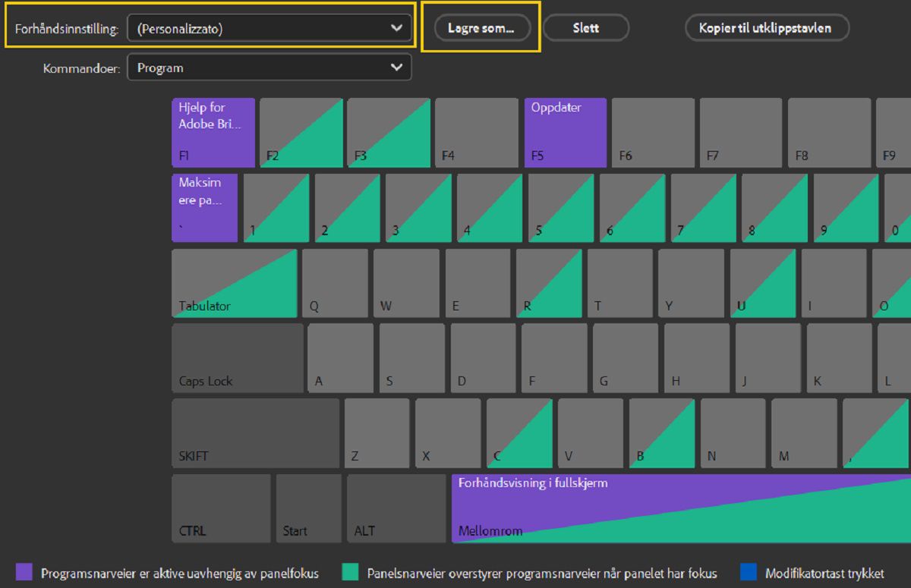Click the blue Modifikatortast legend swatch
Screen dimensions: 911x588
tap(749, 571)
